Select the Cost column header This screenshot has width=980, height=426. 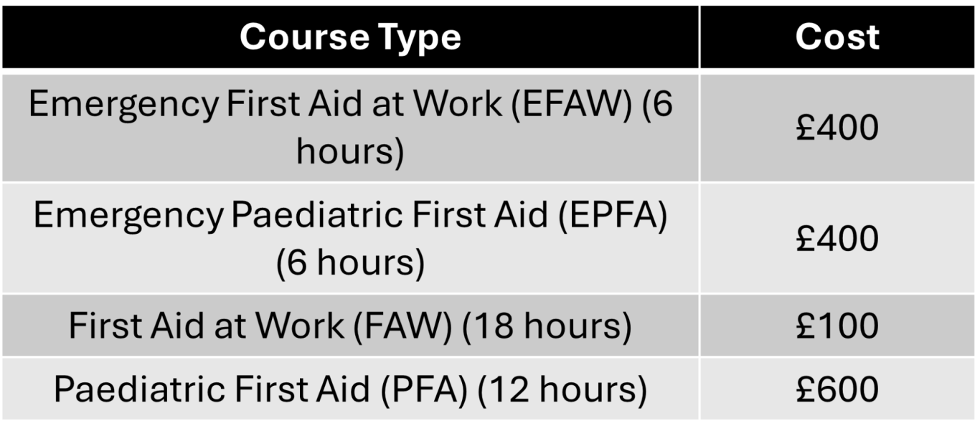(838, 37)
